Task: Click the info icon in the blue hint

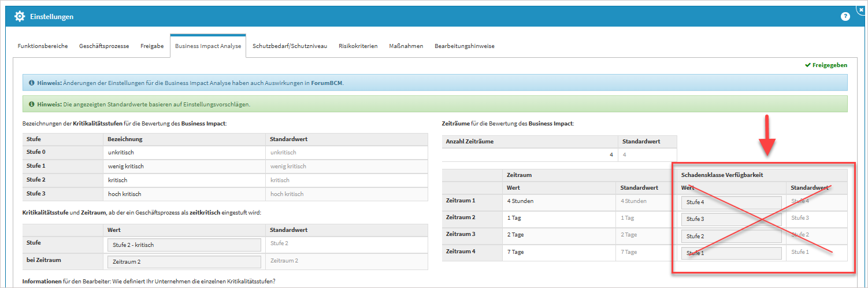Action: [31, 83]
